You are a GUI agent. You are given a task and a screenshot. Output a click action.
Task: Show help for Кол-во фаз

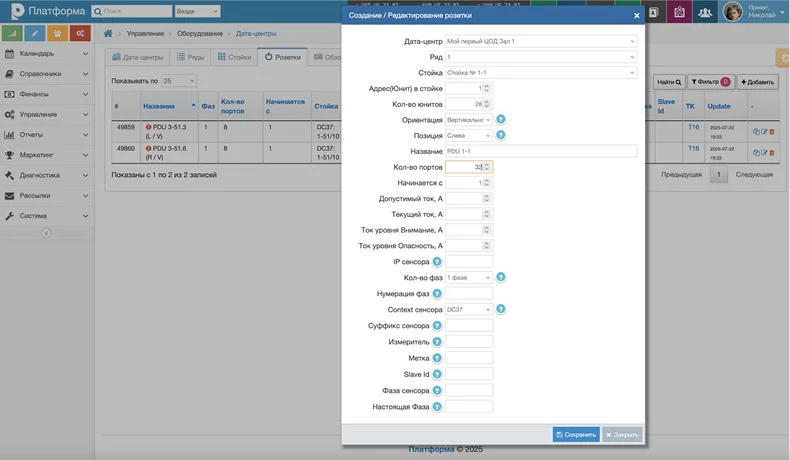(500, 277)
